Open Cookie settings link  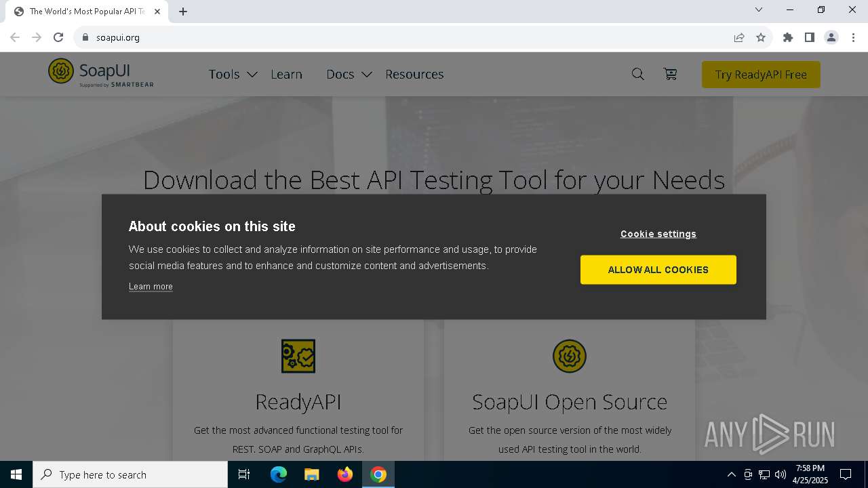658,234
